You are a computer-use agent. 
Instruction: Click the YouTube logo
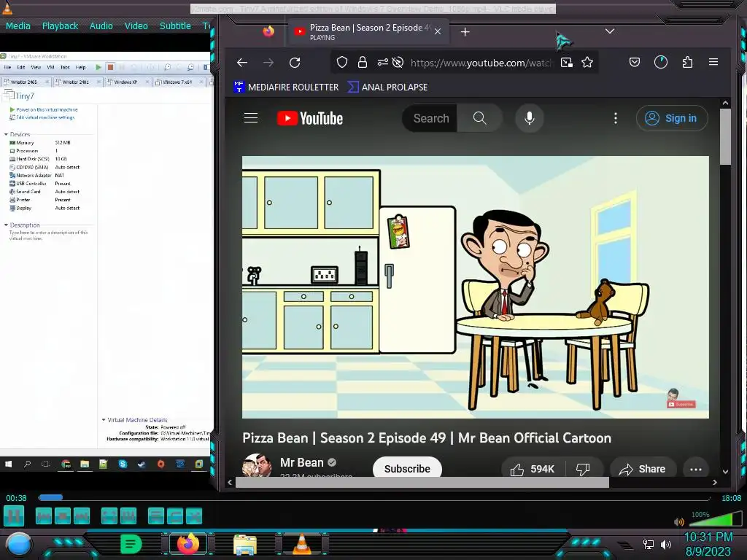pyautogui.click(x=310, y=118)
